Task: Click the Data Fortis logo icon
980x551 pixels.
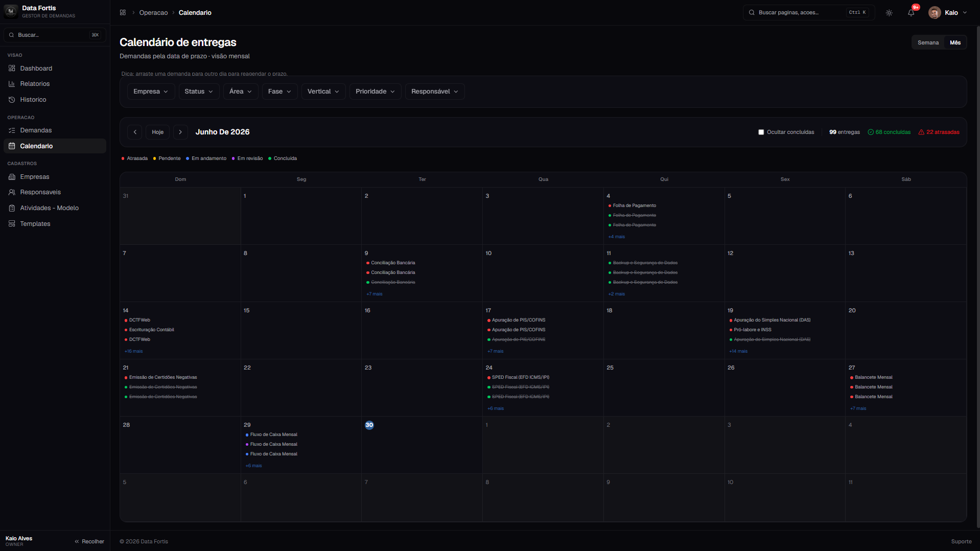Action: 11,12
